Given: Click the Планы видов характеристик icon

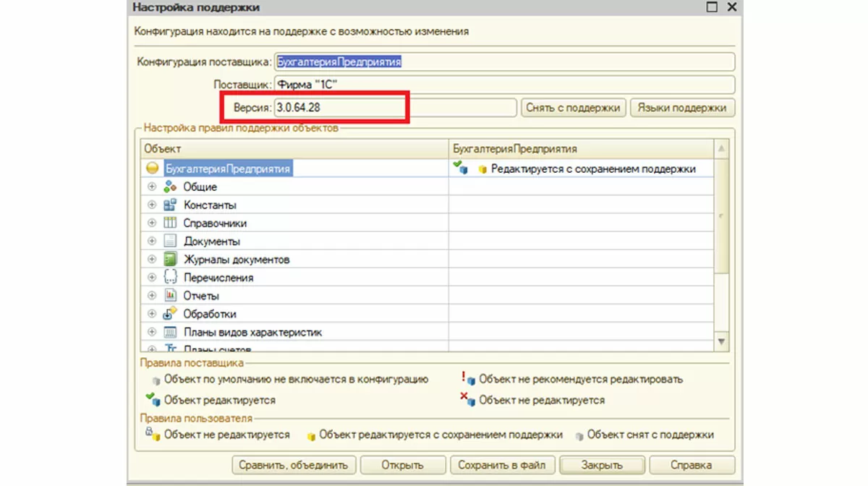Looking at the screenshot, I should coord(170,332).
